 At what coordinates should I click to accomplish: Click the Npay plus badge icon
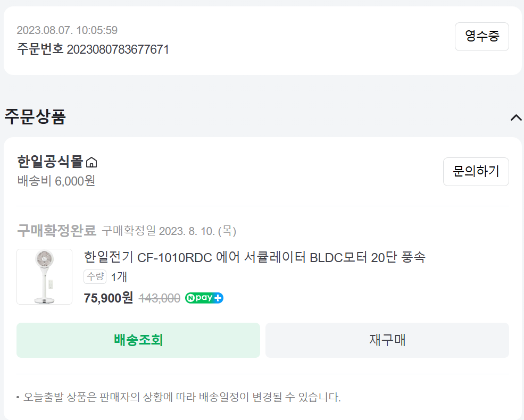(x=204, y=298)
